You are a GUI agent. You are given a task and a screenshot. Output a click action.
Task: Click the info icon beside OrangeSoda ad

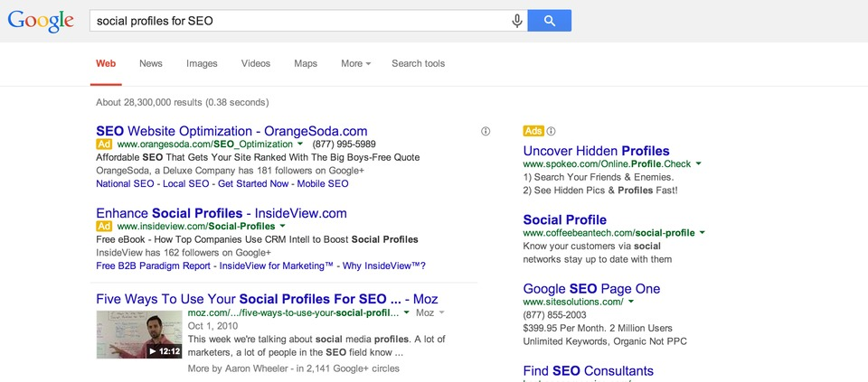point(486,131)
